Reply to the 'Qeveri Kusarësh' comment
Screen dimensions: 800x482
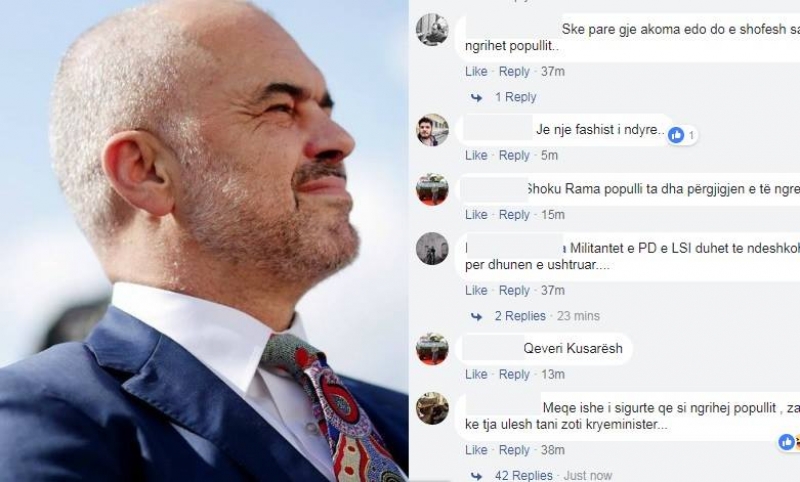pos(514,374)
